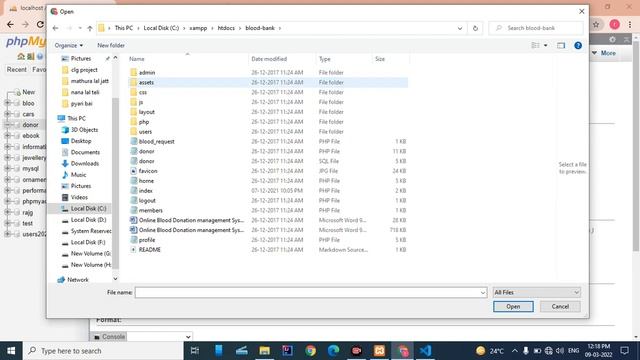This screenshot has width=640, height=360.
Task: Navigate to htdocs in the breadcrumb
Action: coord(226,28)
